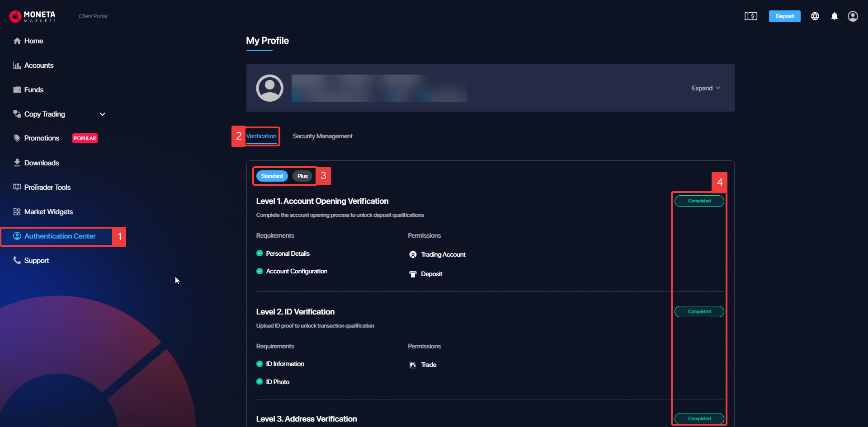
Task: Open the cash dollar icon in header
Action: (x=751, y=16)
